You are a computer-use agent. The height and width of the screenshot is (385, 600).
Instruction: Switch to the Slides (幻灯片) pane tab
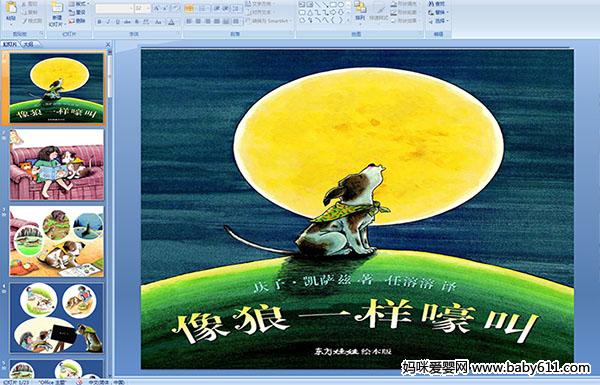coord(11,44)
